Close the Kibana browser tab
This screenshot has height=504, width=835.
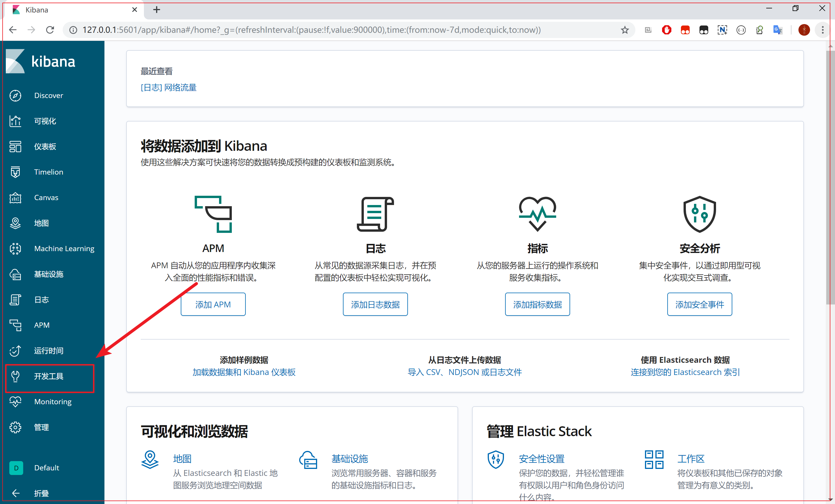click(x=135, y=10)
